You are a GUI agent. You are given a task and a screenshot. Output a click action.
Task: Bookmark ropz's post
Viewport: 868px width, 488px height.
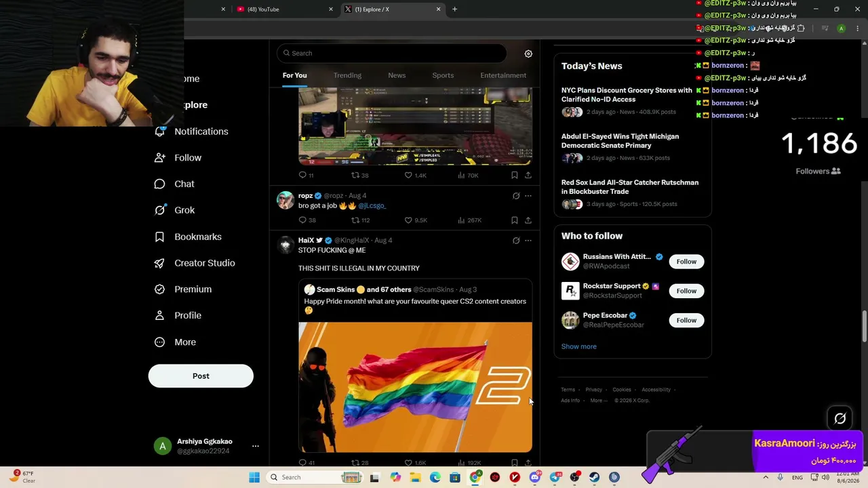click(514, 220)
